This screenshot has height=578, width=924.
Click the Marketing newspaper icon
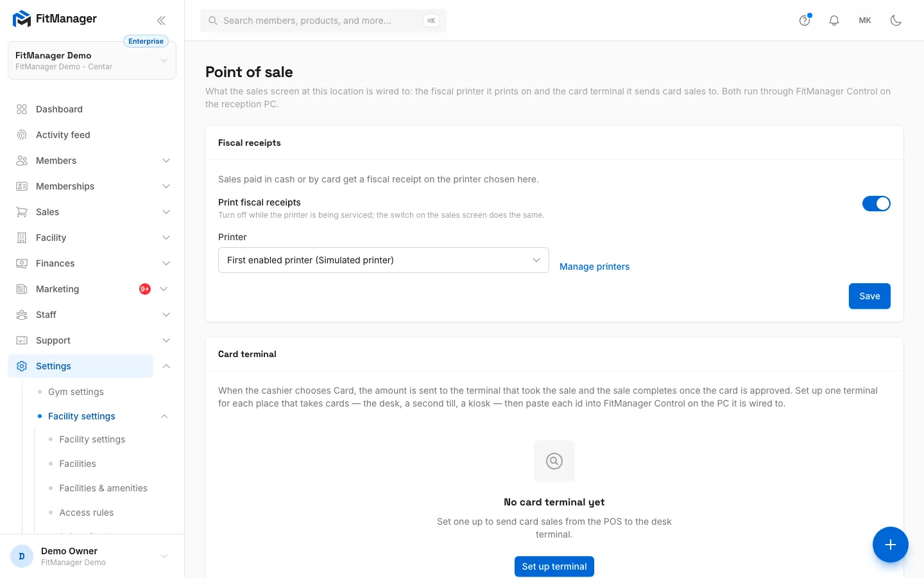22,289
